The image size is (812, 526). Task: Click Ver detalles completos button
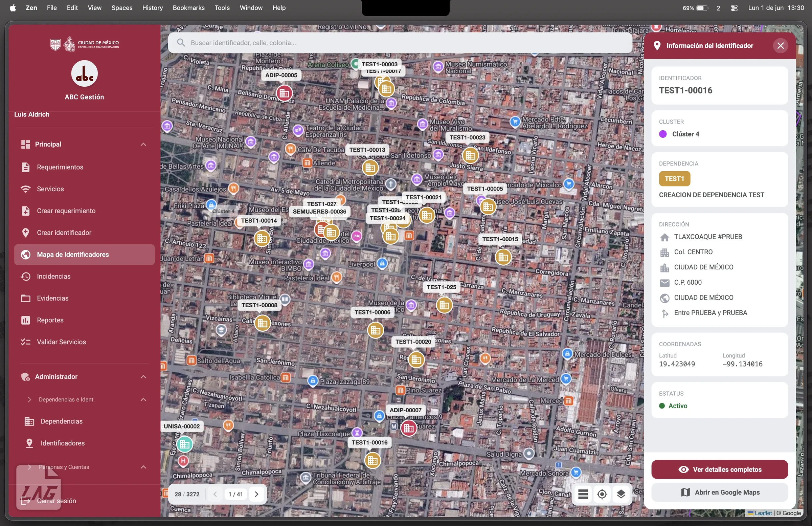[x=720, y=469]
